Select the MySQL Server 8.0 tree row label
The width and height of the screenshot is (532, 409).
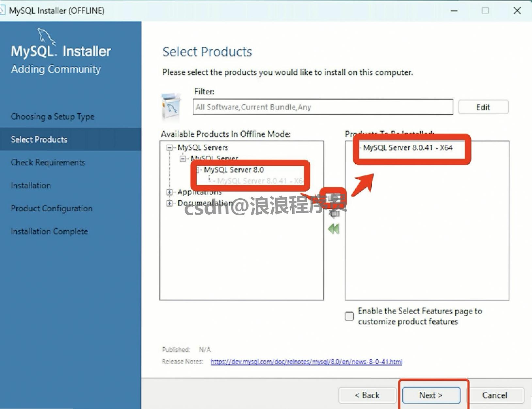pyautogui.click(x=234, y=170)
